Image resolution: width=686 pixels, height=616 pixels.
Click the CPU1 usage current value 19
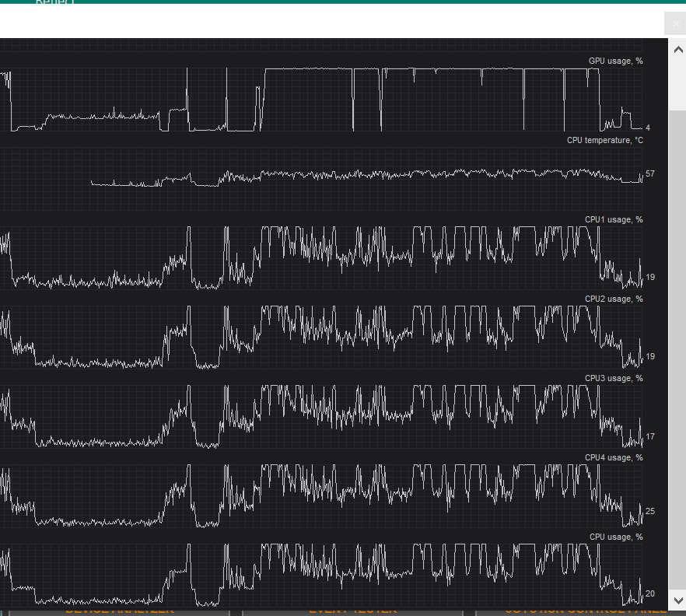650,277
